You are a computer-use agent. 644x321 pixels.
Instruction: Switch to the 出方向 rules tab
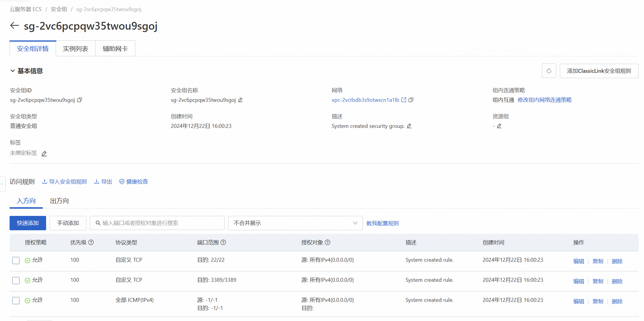pos(59,201)
